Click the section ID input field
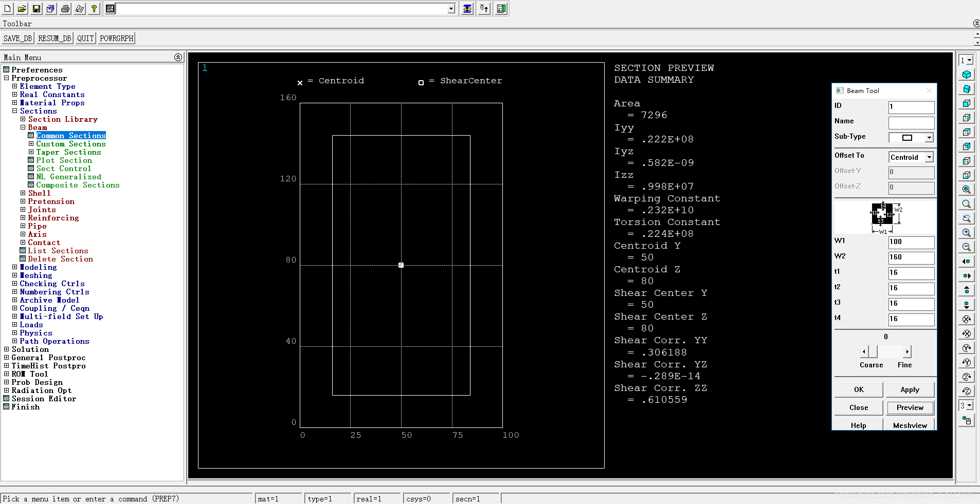Image resolution: width=980 pixels, height=504 pixels. (911, 107)
